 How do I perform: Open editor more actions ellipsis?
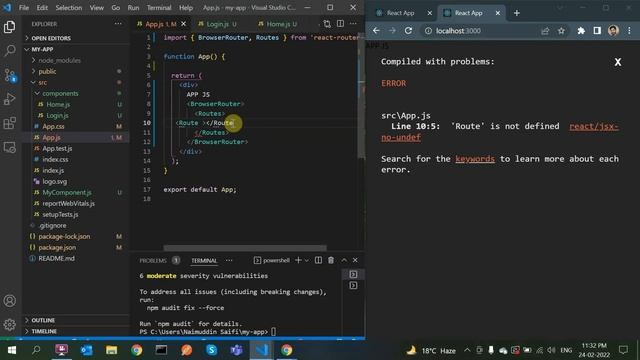353,24
